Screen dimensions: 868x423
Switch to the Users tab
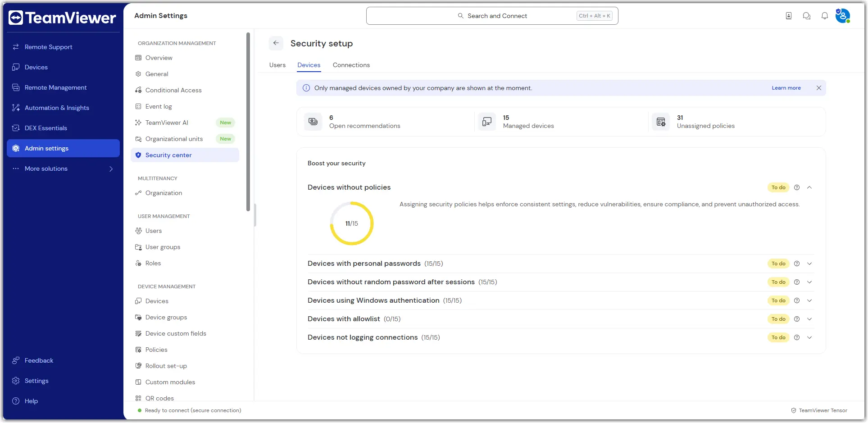point(277,65)
